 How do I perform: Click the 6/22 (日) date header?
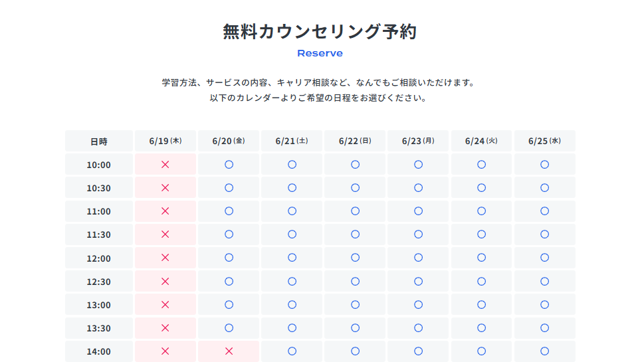coord(355,141)
